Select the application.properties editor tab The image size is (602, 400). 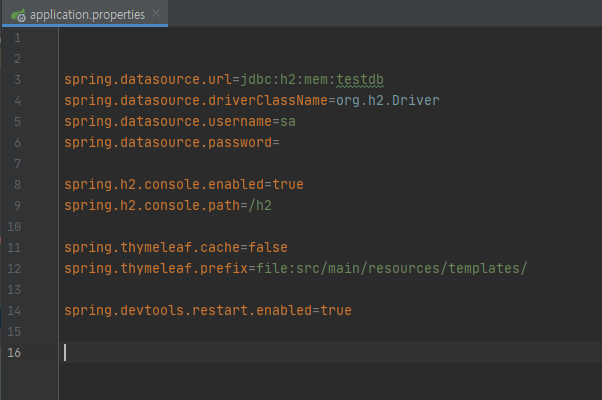tap(85, 14)
